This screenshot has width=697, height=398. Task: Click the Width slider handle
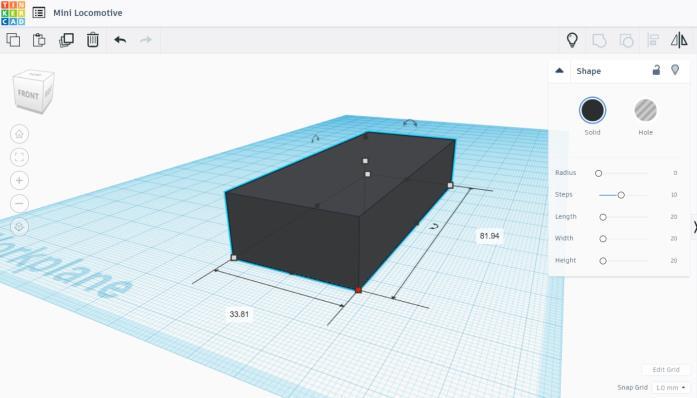(603, 239)
